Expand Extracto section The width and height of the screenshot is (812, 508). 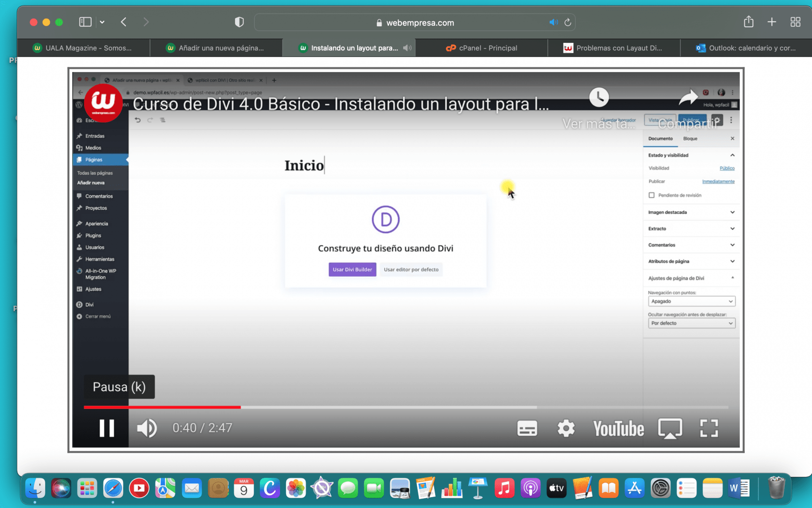click(691, 229)
